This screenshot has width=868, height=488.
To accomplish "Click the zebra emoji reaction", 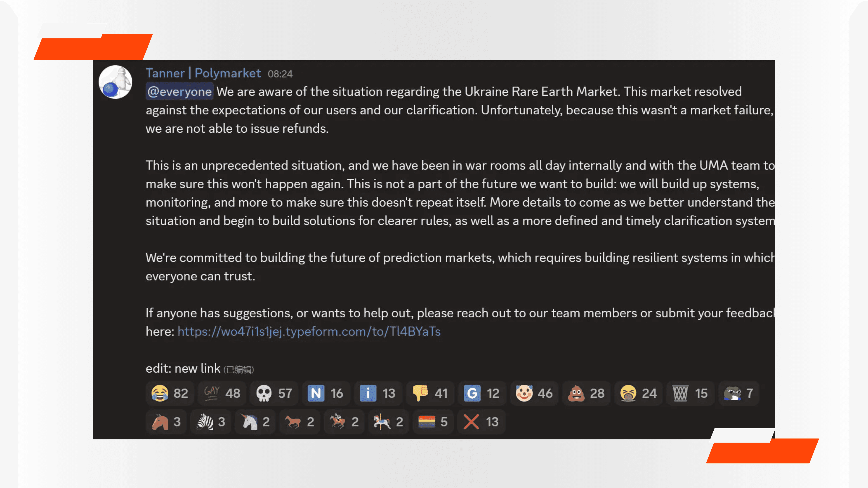I will pos(210,422).
